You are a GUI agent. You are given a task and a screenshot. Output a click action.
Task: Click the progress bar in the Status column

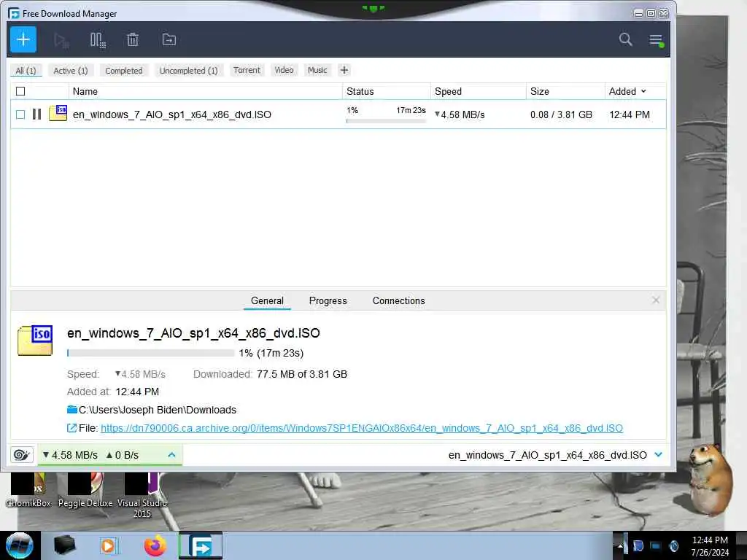[386, 121]
